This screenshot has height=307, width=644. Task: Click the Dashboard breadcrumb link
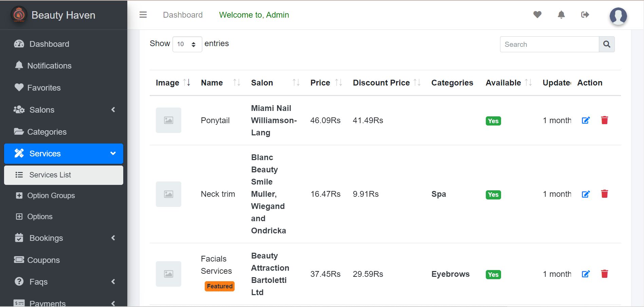pyautogui.click(x=183, y=15)
